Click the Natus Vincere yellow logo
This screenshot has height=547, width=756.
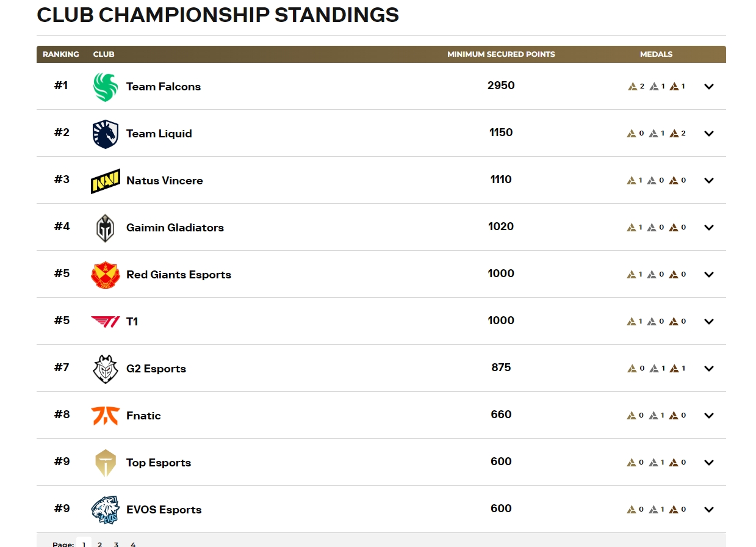click(105, 181)
